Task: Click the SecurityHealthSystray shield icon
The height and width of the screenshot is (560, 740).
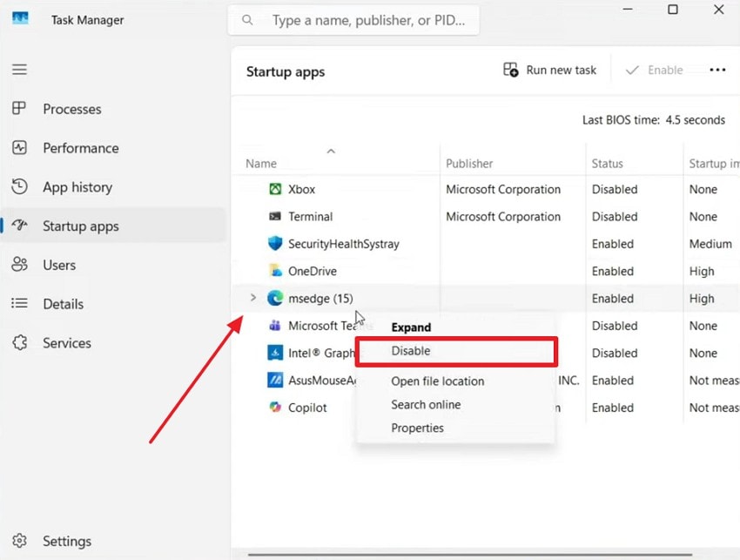Action: click(x=275, y=244)
